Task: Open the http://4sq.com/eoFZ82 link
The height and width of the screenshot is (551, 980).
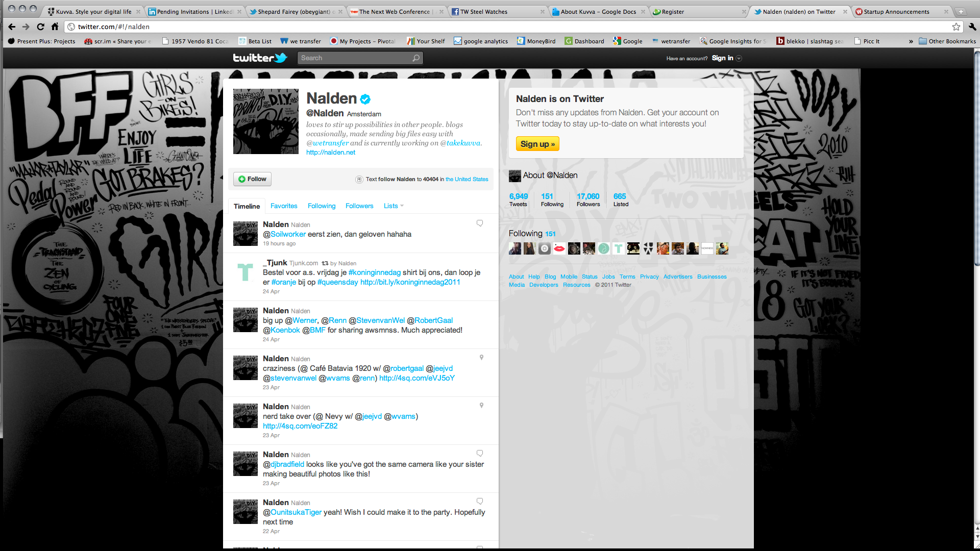Action: pyautogui.click(x=300, y=426)
